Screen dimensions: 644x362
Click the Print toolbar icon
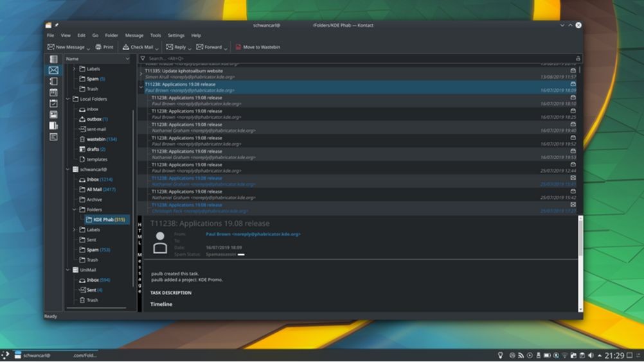(98, 47)
